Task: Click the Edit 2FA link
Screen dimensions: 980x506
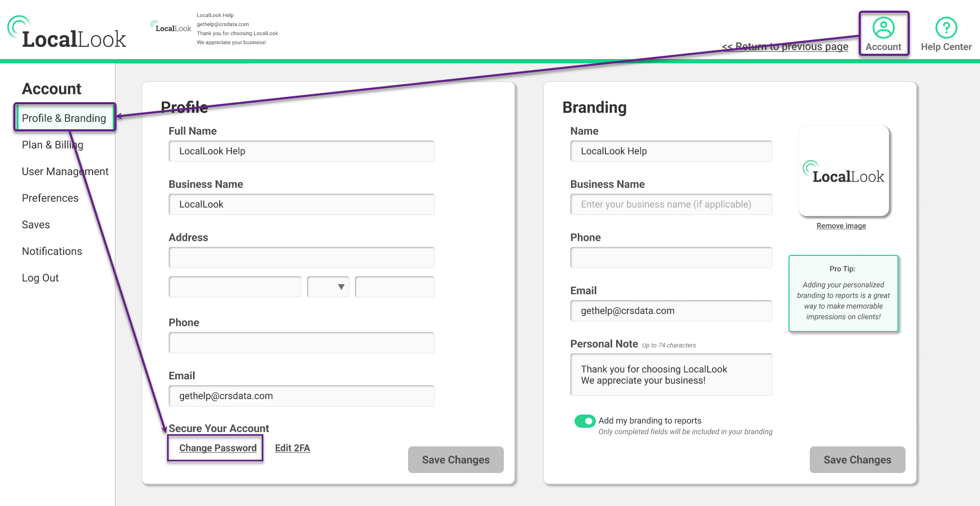Action: [x=292, y=448]
